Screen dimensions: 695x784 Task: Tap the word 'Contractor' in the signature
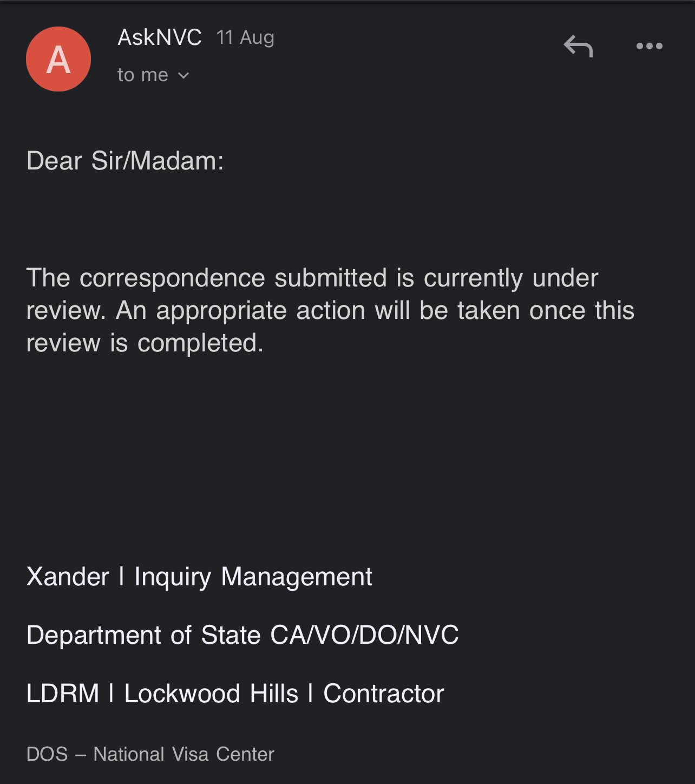[x=384, y=694]
